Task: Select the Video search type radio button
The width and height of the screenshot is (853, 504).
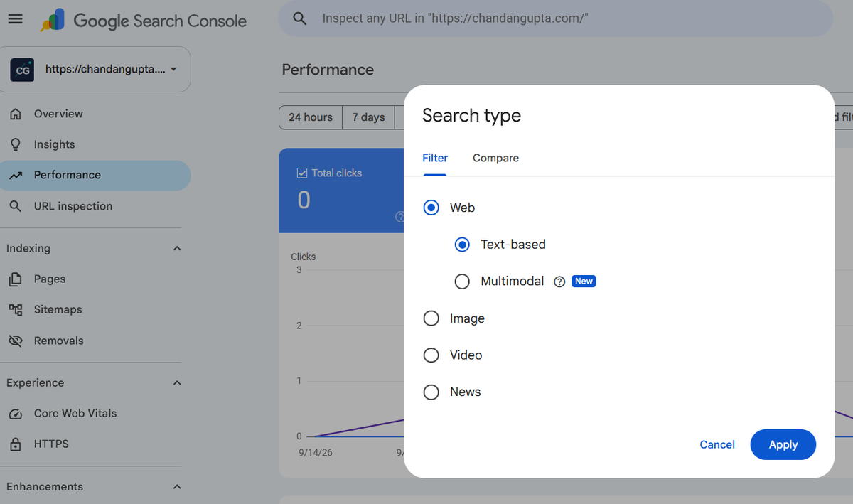Action: click(x=431, y=355)
